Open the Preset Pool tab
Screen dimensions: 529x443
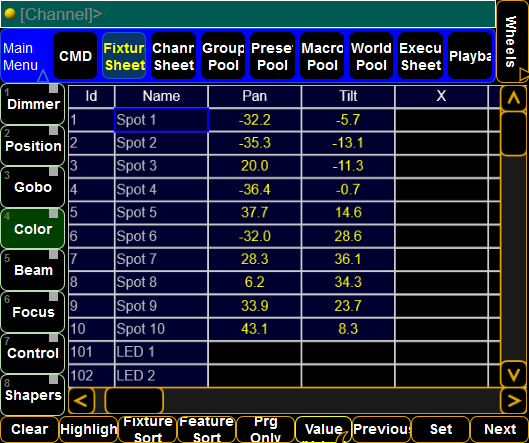pyautogui.click(x=272, y=56)
